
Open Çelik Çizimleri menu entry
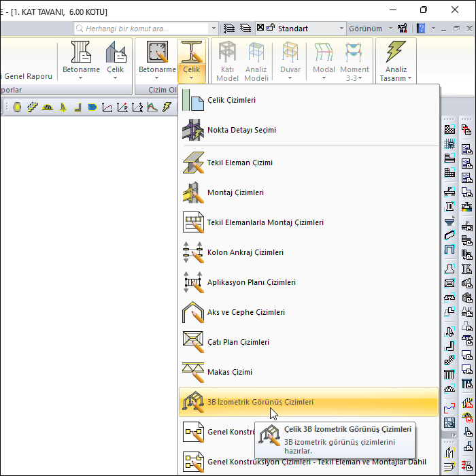tap(309, 100)
